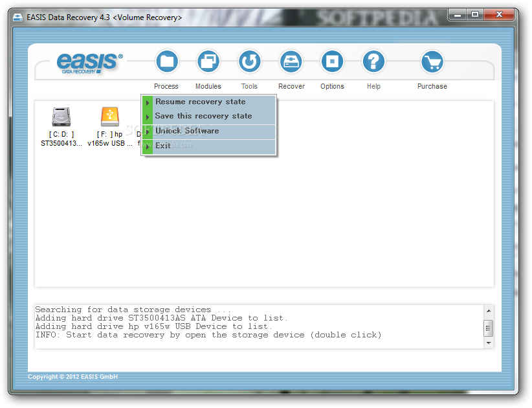Click the log scrollbar thumb
Image resolution: width=532 pixels, height=408 pixels.
click(x=489, y=328)
